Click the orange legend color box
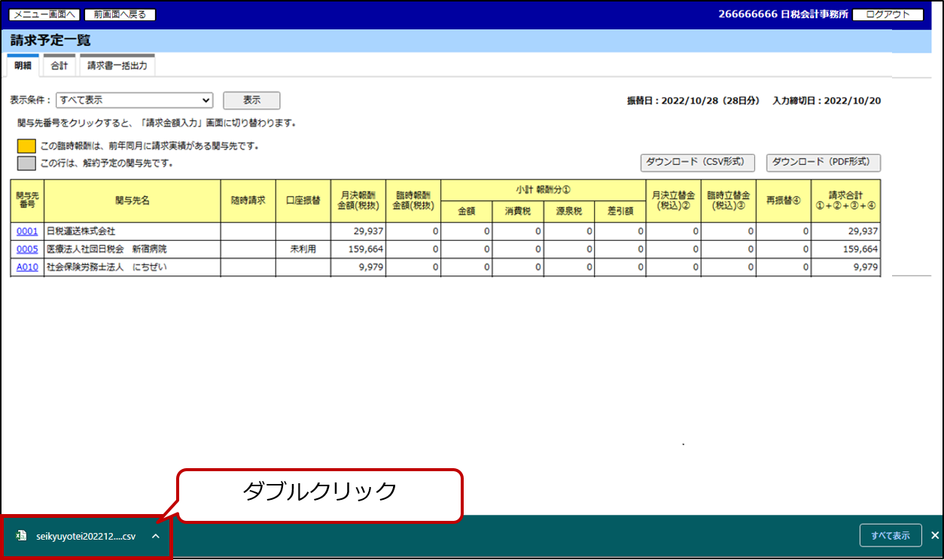This screenshot has width=944, height=560. [26, 146]
